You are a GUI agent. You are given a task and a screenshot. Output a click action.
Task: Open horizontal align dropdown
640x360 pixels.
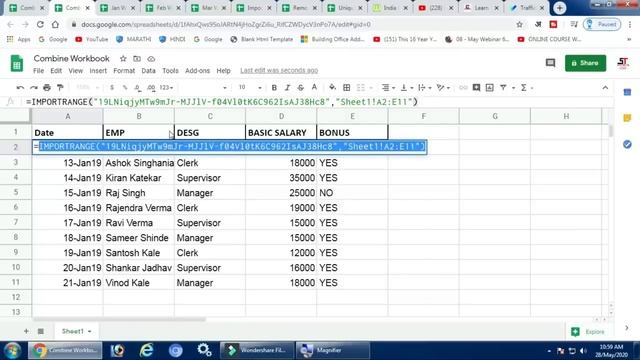(x=388, y=88)
